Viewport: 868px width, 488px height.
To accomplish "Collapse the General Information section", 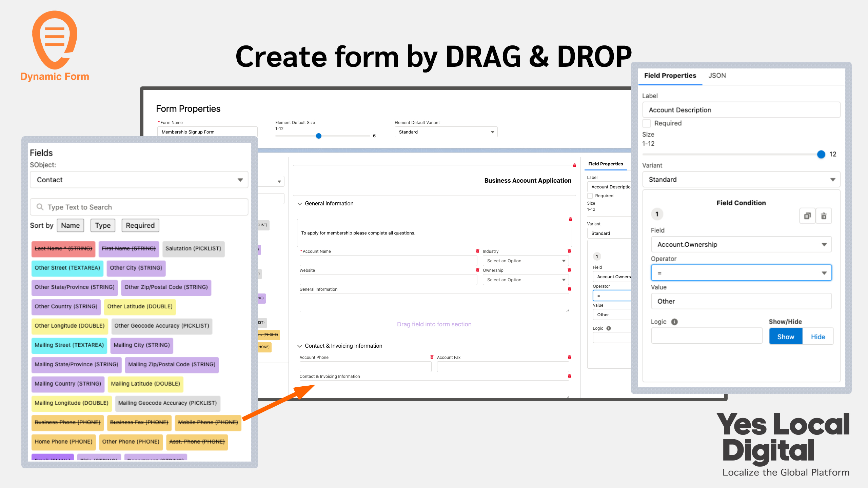I will pyautogui.click(x=300, y=204).
